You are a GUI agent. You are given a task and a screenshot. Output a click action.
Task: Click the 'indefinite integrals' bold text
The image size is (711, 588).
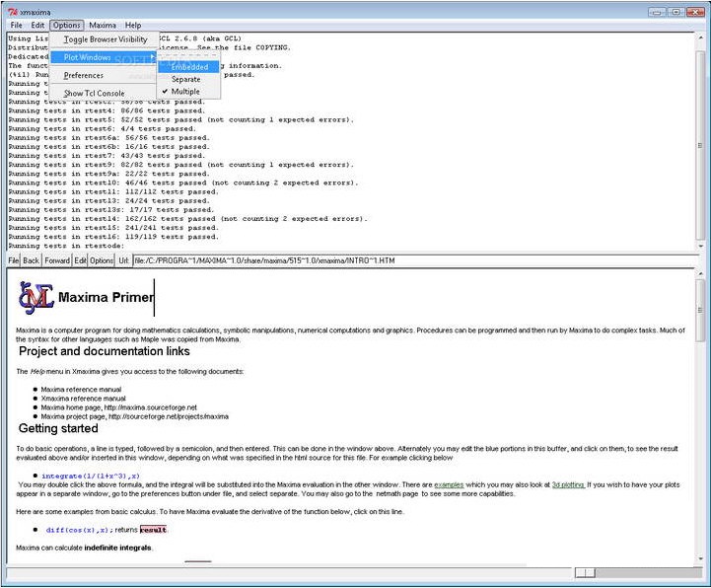click(x=118, y=549)
